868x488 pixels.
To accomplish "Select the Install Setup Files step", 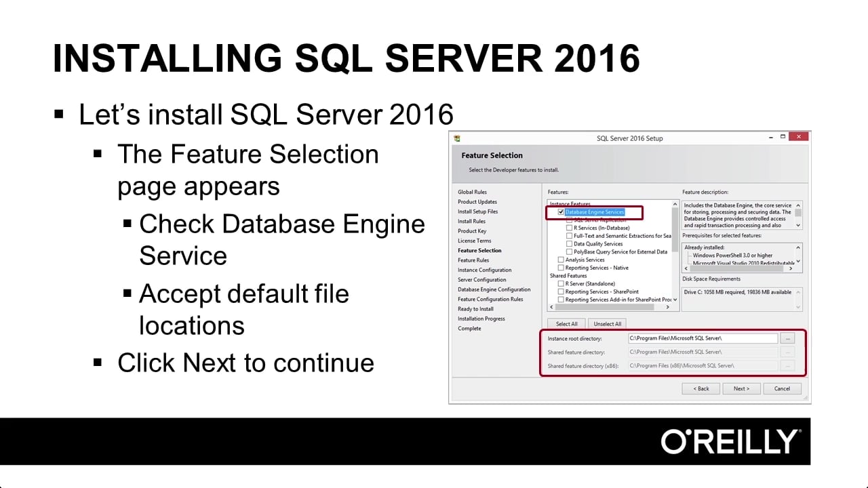I will 477,211.
